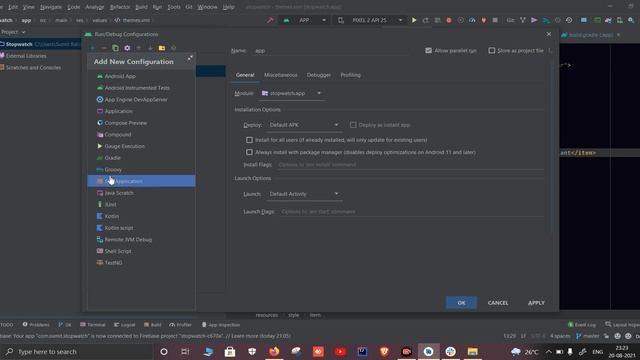The height and width of the screenshot is (360, 640).
Task: Check Install for all users option
Action: (249, 140)
